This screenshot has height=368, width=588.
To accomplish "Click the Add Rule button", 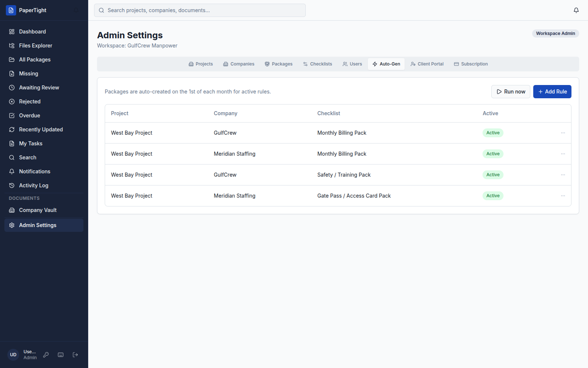I will coord(552,92).
